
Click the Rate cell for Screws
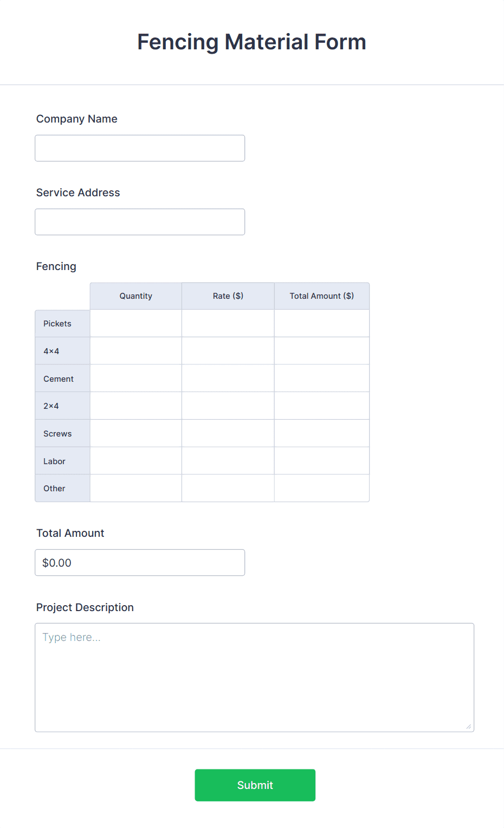coord(228,433)
